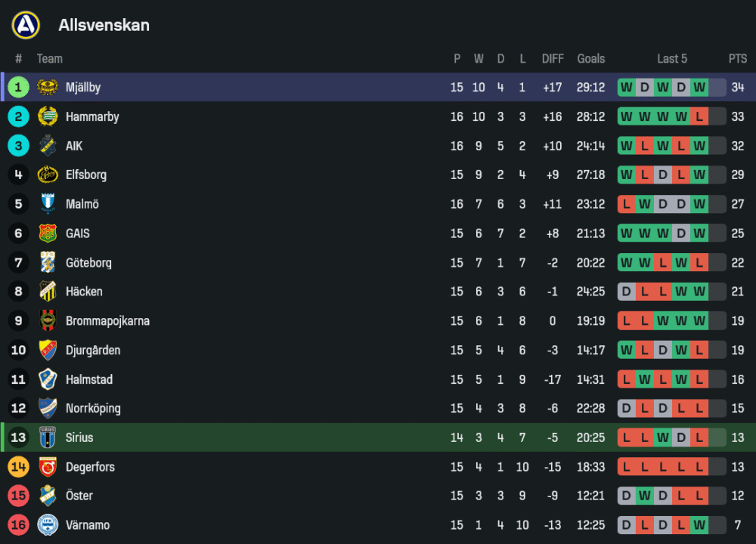Screen dimensions: 756x544
Task: Click the Degerfors club badge
Action: click(x=48, y=467)
